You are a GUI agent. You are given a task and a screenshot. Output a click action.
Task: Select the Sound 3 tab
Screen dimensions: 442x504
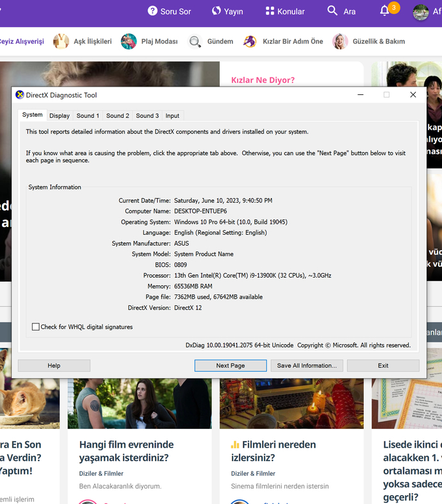click(147, 115)
